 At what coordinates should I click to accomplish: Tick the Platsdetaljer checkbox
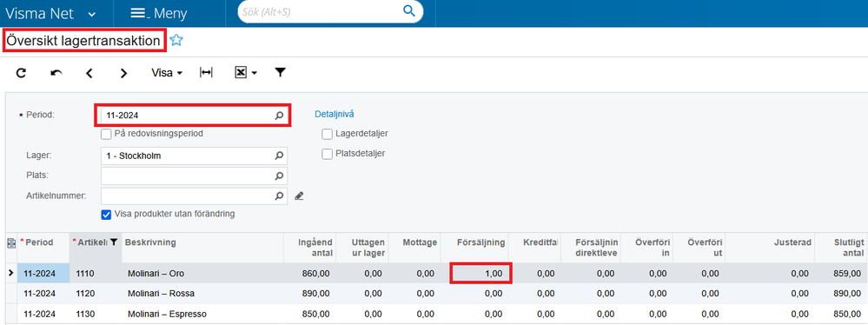(328, 154)
